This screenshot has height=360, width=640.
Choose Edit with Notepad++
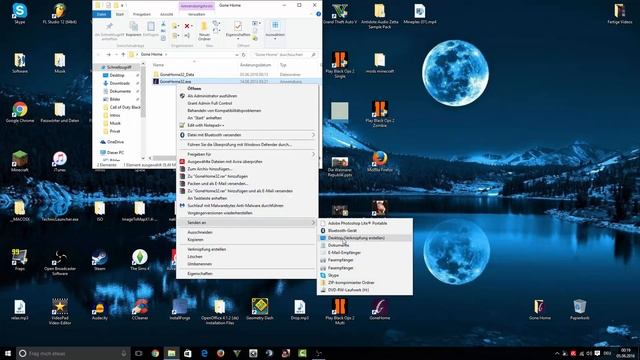(x=248, y=125)
